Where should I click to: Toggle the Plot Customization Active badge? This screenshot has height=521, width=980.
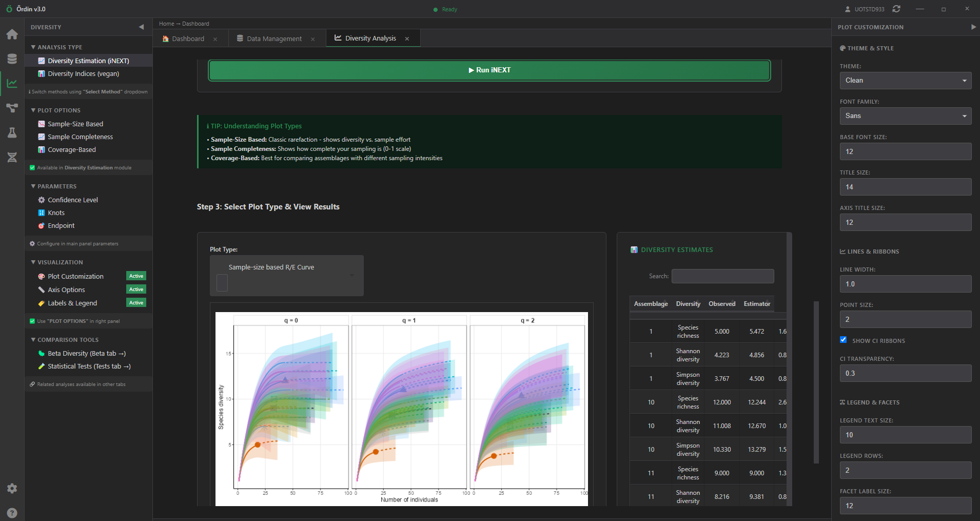136,276
